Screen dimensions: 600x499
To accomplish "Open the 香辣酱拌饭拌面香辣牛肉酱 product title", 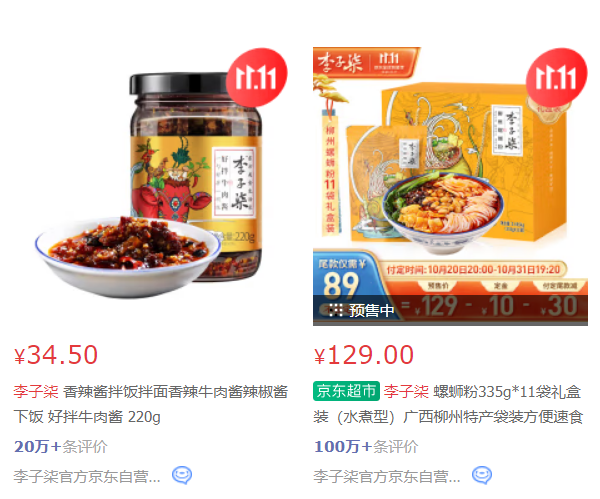I will 150,404.
